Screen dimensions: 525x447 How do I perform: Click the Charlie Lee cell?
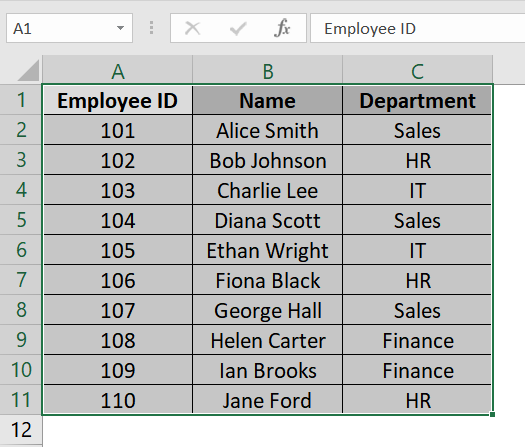click(x=268, y=190)
